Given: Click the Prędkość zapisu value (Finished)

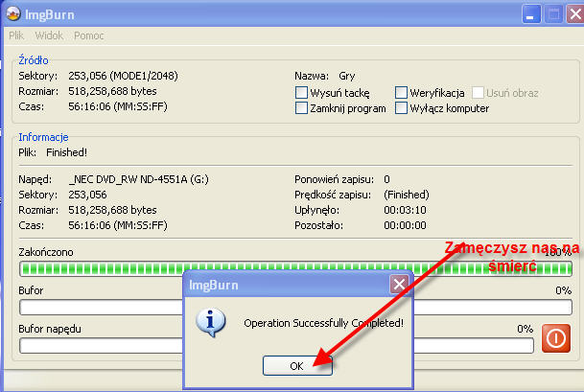Looking at the screenshot, I should pos(407,195).
